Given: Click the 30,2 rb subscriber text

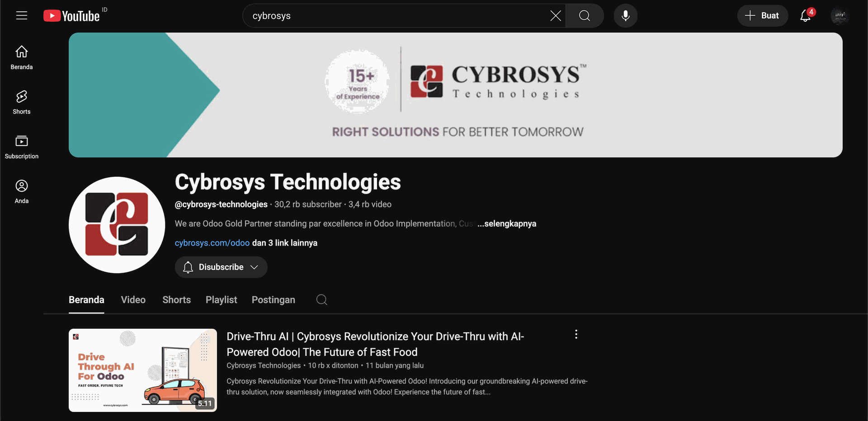Looking at the screenshot, I should pos(308,204).
